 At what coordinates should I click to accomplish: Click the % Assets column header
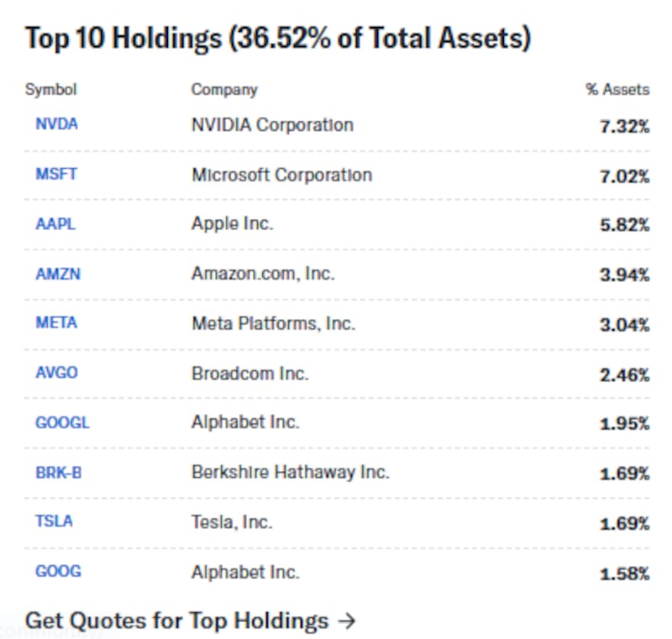coord(617,89)
